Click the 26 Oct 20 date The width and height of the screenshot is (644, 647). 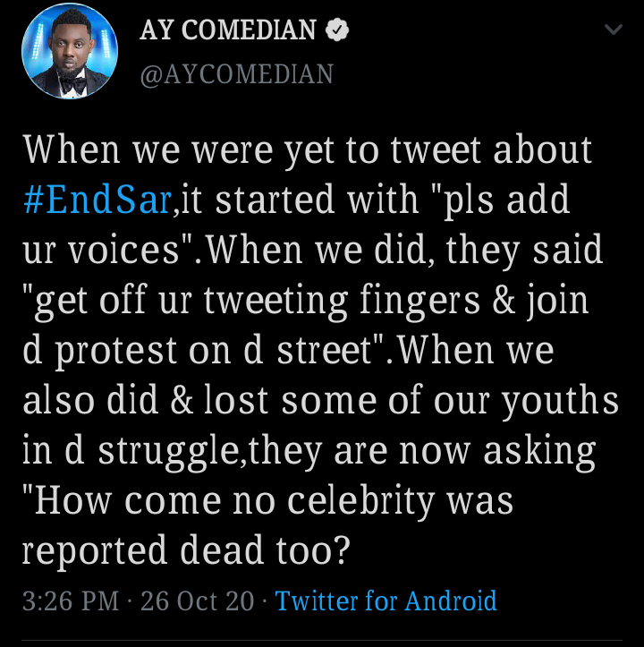197,600
